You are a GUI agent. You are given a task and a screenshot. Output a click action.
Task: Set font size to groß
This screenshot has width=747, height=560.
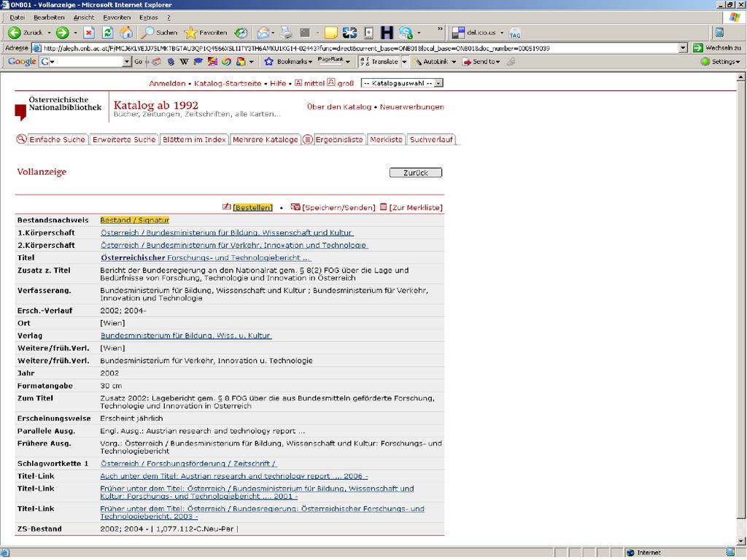pos(341,83)
